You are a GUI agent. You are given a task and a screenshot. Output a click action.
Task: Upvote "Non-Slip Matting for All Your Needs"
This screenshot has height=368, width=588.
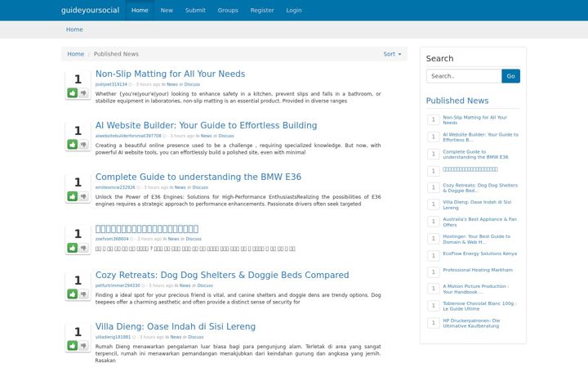click(73, 92)
